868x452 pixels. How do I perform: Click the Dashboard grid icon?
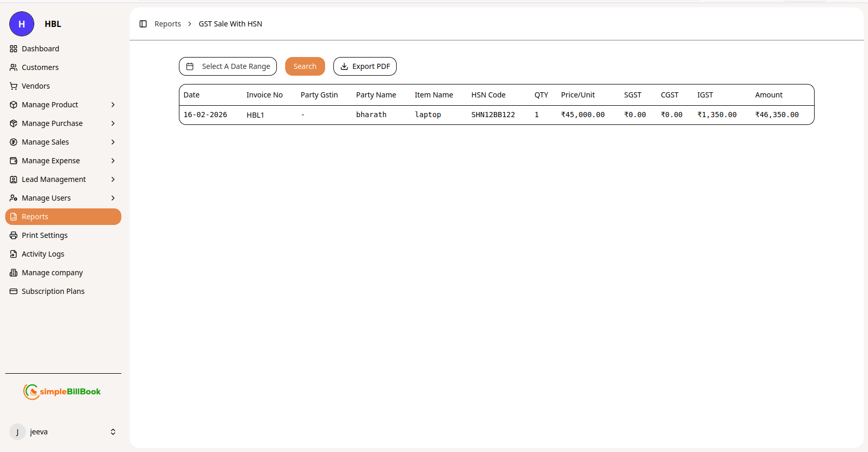(x=13, y=49)
